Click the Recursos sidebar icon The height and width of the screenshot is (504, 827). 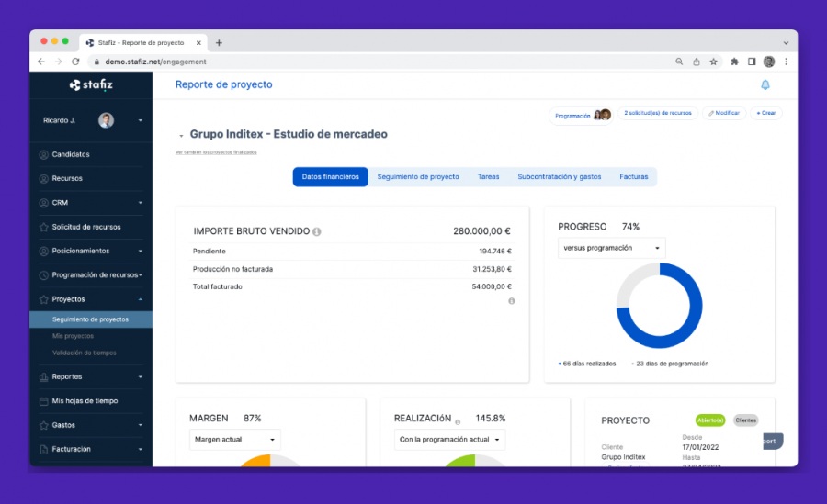(x=44, y=179)
